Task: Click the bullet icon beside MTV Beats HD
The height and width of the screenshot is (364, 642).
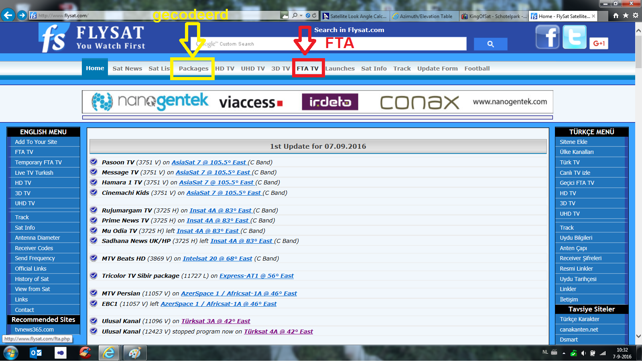Action: coord(93,258)
